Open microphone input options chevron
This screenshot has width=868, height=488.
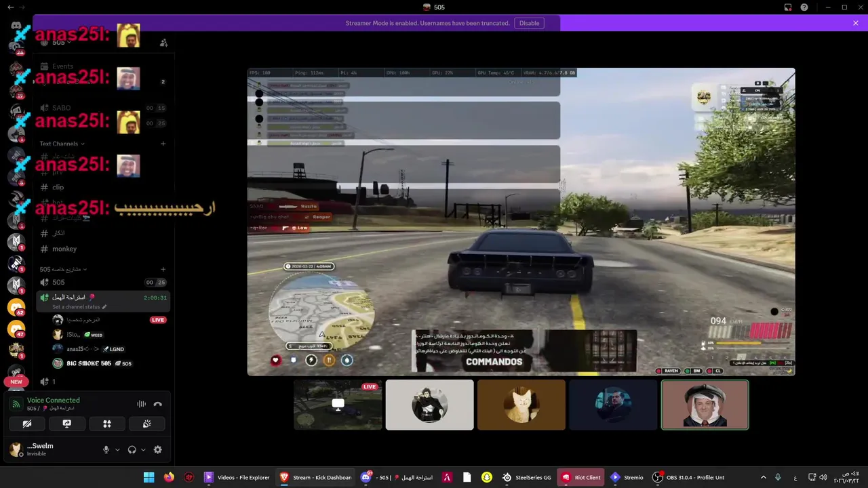[x=117, y=449]
